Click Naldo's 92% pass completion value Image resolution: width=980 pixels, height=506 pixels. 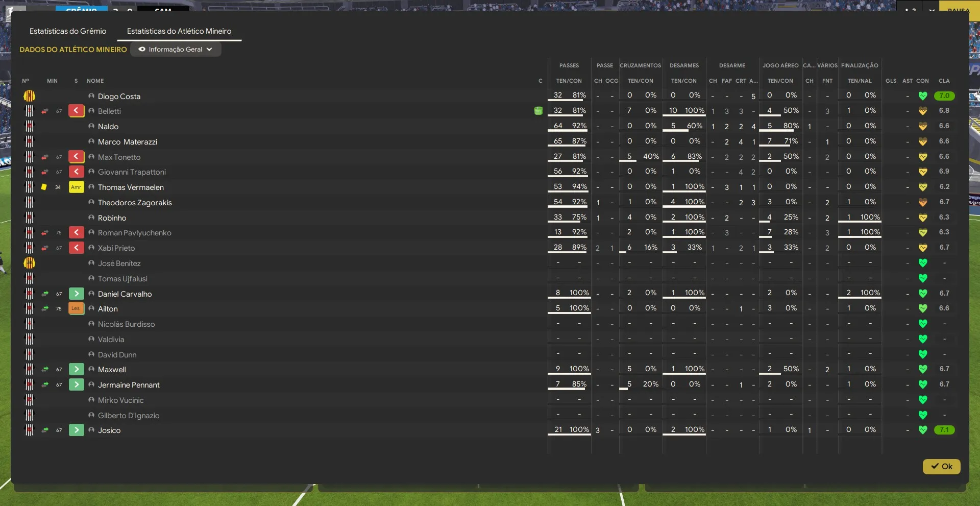pyautogui.click(x=579, y=126)
